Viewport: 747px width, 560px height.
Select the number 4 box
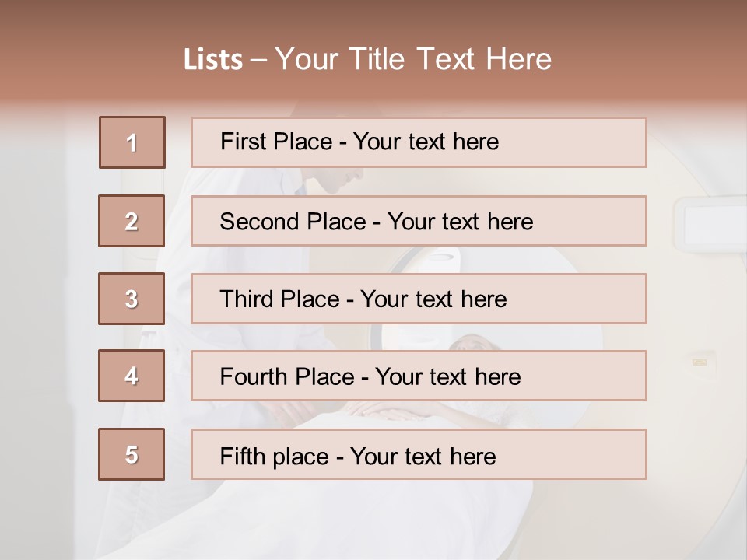coord(132,376)
